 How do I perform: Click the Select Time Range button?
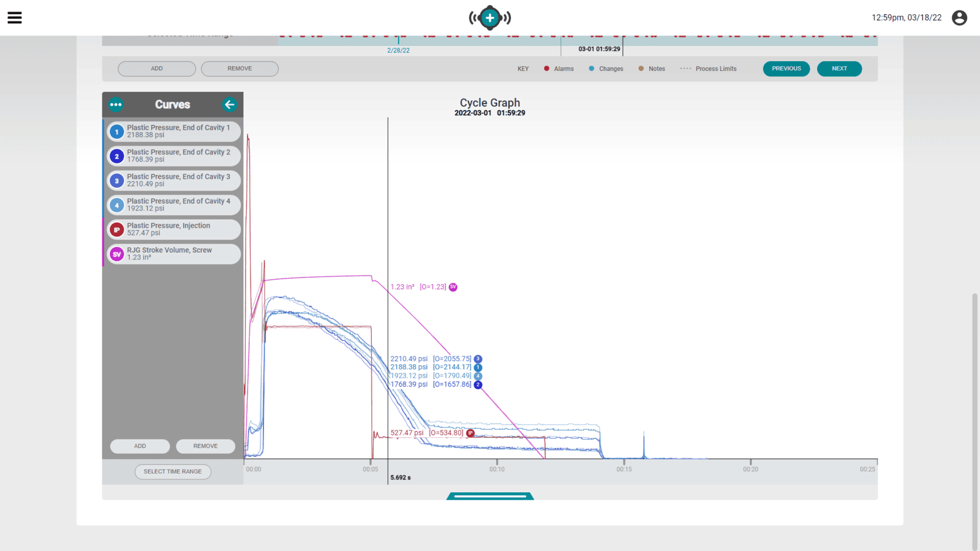(x=173, y=471)
